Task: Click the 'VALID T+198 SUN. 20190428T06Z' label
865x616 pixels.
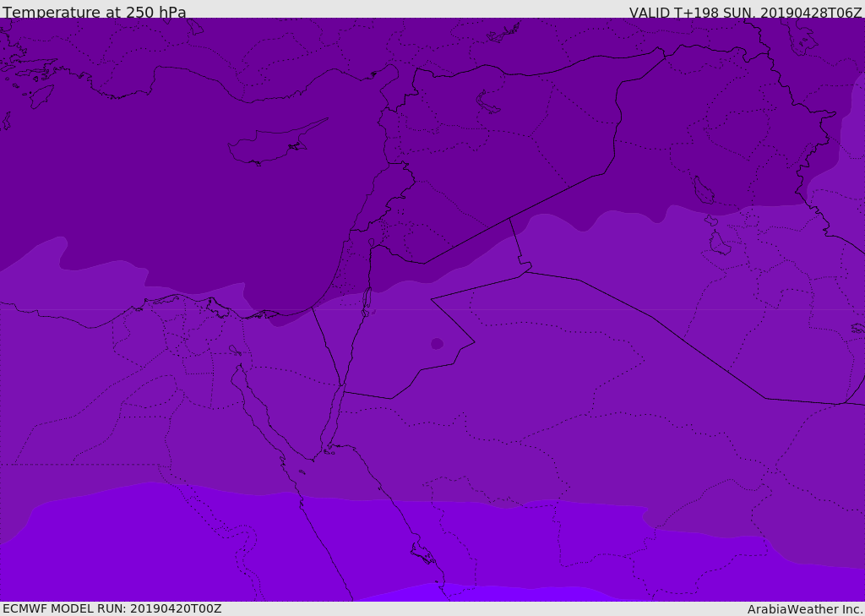Action: coord(745,13)
